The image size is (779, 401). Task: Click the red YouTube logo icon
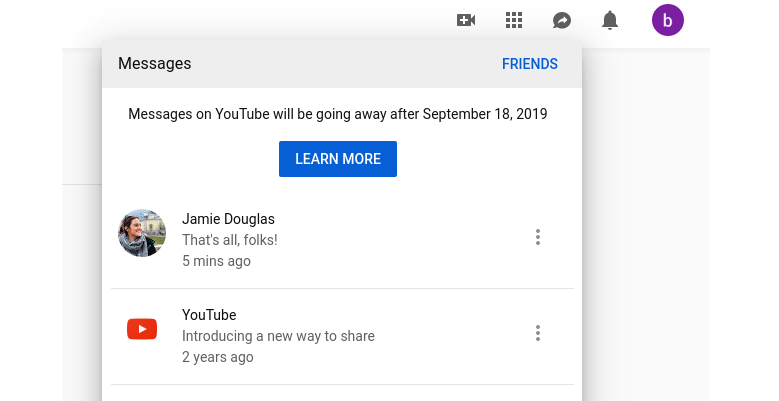coord(142,329)
